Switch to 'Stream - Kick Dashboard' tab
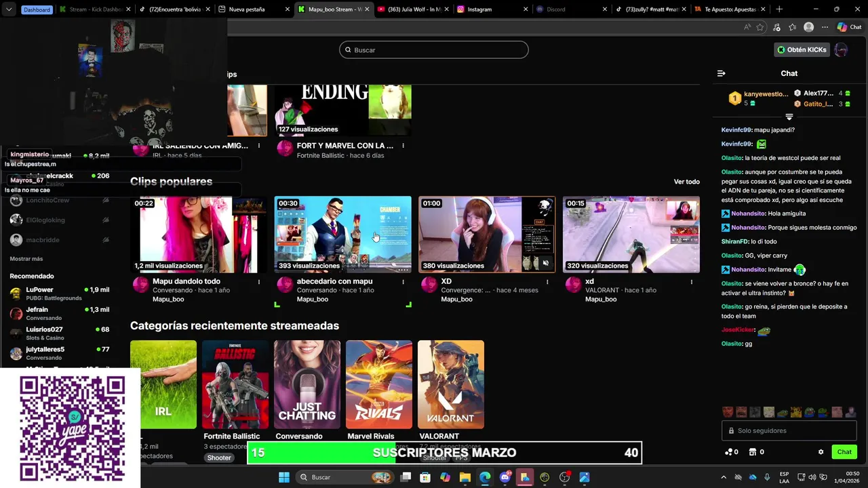 click(95, 9)
